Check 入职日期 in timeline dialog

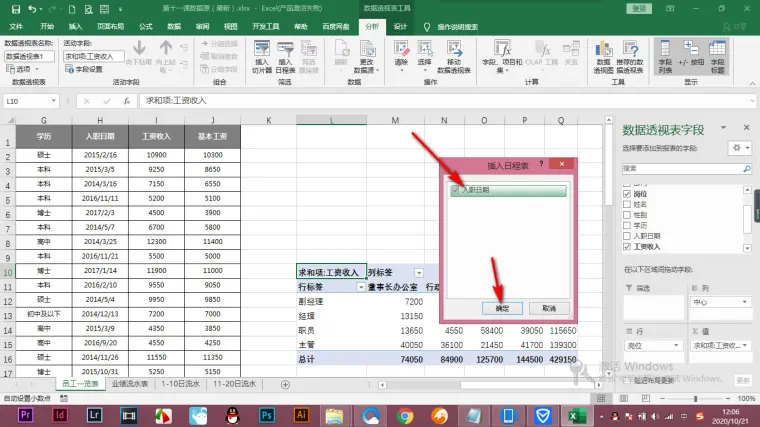click(455, 190)
